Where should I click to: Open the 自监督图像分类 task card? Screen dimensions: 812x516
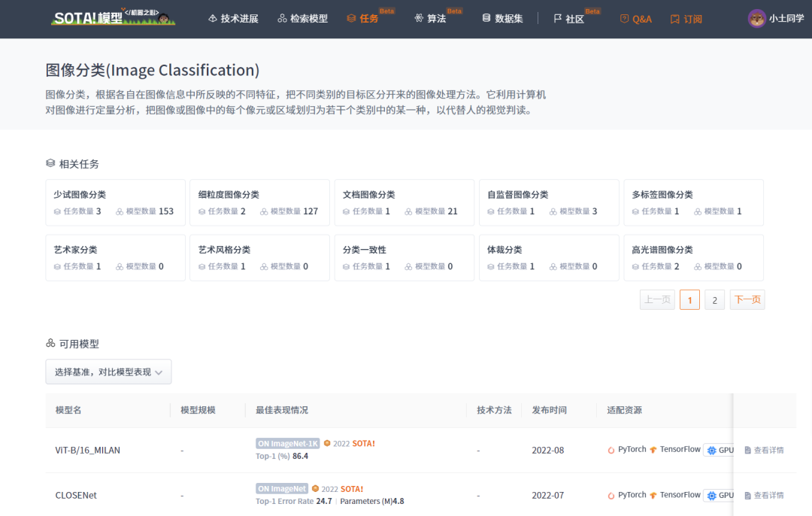[549, 202]
